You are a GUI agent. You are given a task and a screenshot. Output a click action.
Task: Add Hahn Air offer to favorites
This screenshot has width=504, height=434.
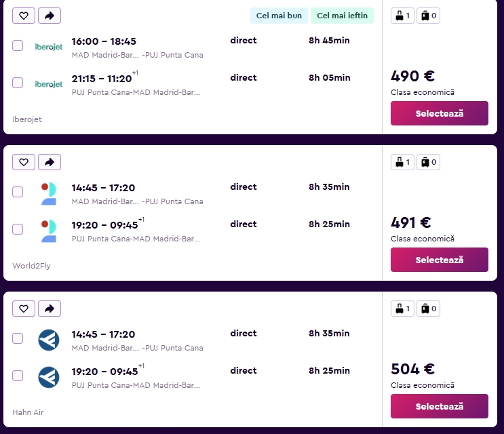click(x=24, y=309)
